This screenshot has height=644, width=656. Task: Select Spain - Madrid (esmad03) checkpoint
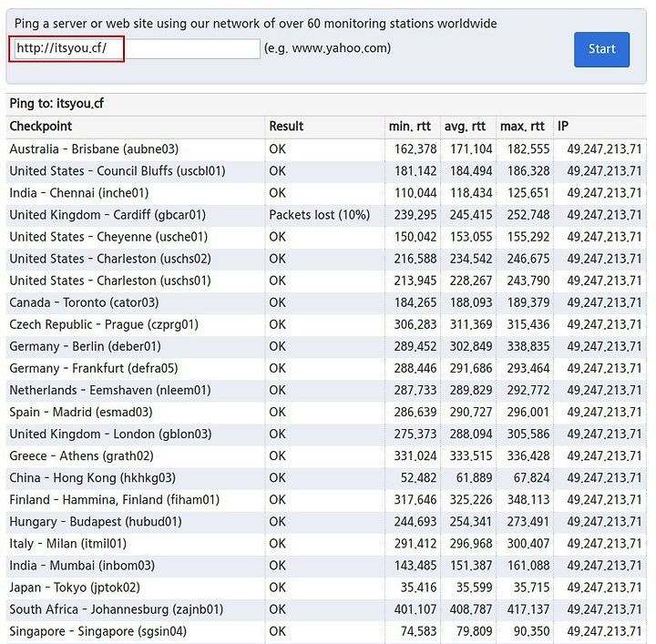tap(81, 413)
